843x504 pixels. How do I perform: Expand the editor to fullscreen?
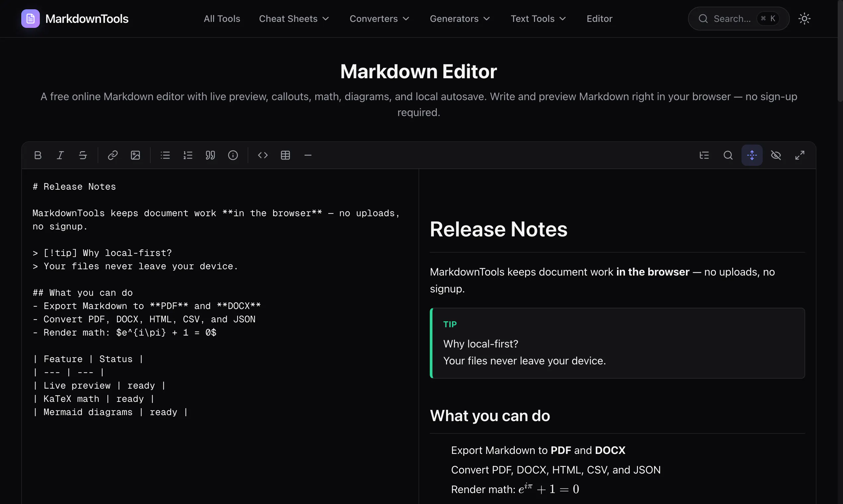pyautogui.click(x=800, y=155)
